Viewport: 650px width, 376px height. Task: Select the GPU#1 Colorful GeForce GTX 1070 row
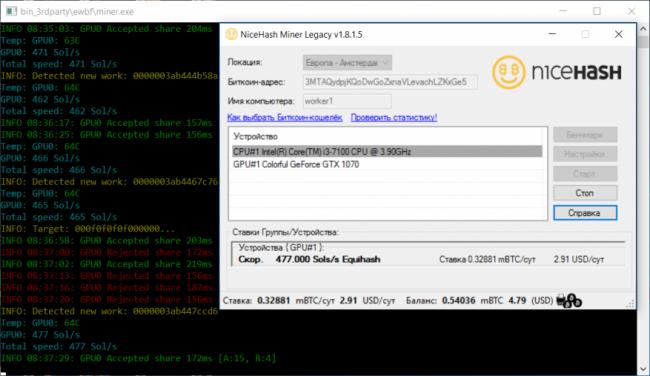[x=387, y=165]
